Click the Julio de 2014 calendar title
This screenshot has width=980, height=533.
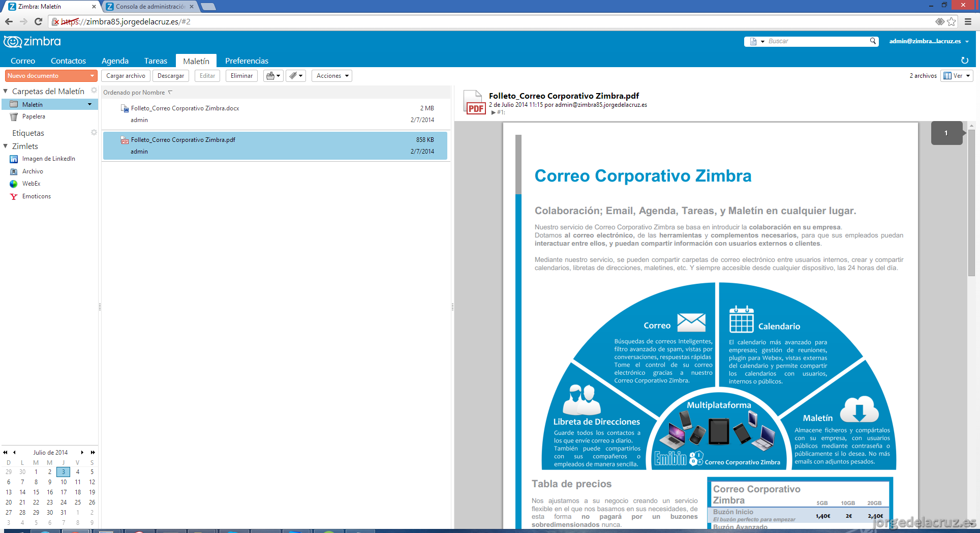click(x=50, y=452)
